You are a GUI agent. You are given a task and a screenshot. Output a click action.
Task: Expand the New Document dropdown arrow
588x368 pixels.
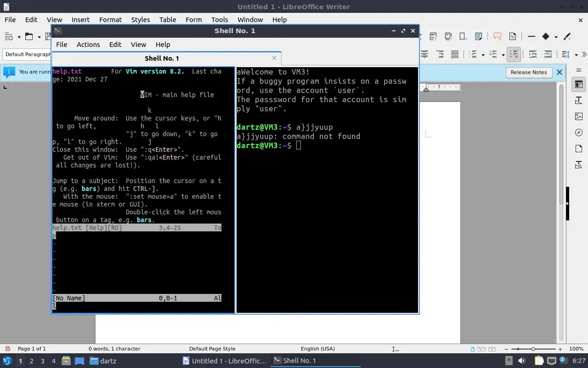click(19, 37)
